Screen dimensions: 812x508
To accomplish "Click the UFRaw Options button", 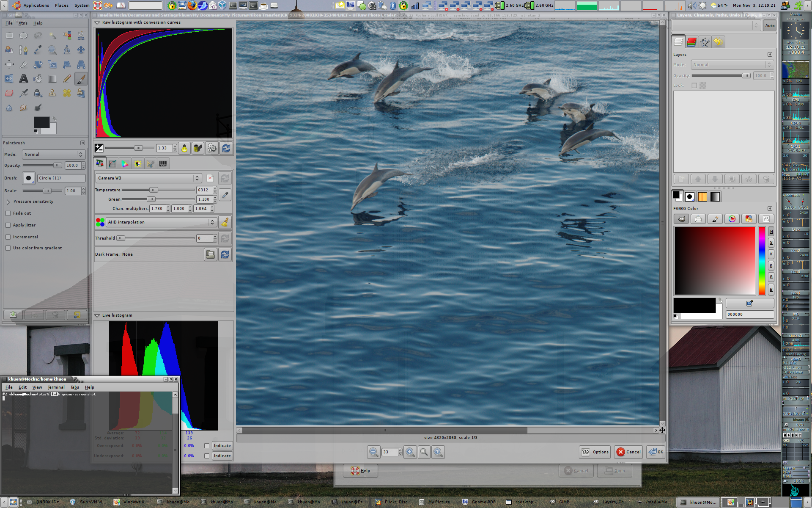I will pyautogui.click(x=595, y=452).
